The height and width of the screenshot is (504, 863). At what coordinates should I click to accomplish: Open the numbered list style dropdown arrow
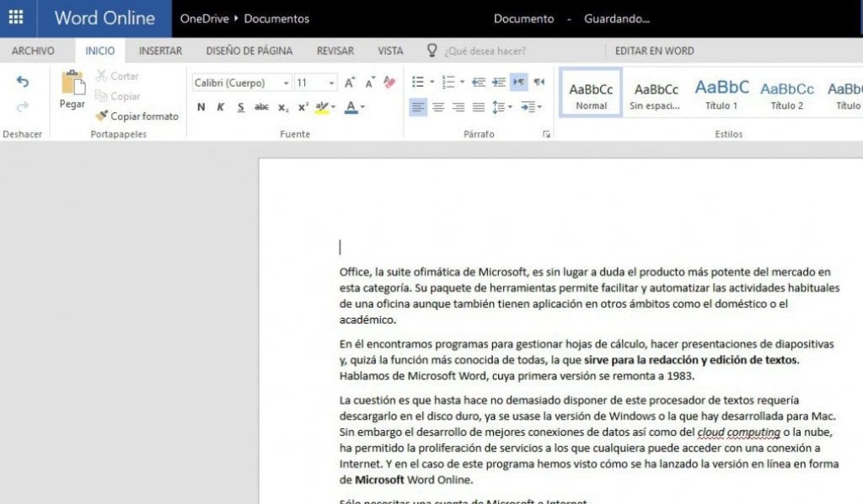tap(463, 82)
